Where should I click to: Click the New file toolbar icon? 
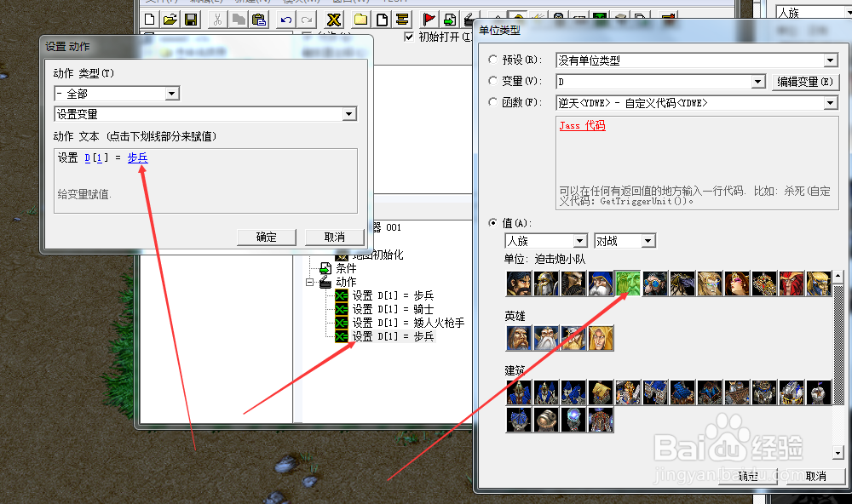coord(149,20)
